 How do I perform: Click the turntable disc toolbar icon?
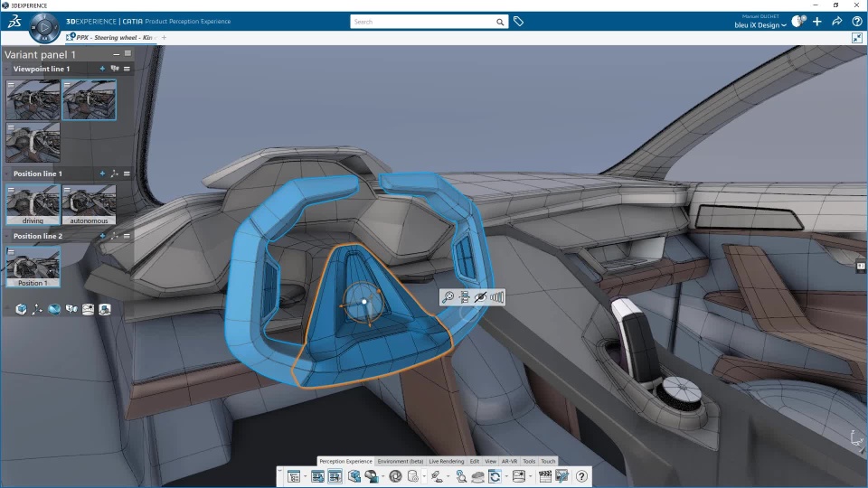(477, 477)
